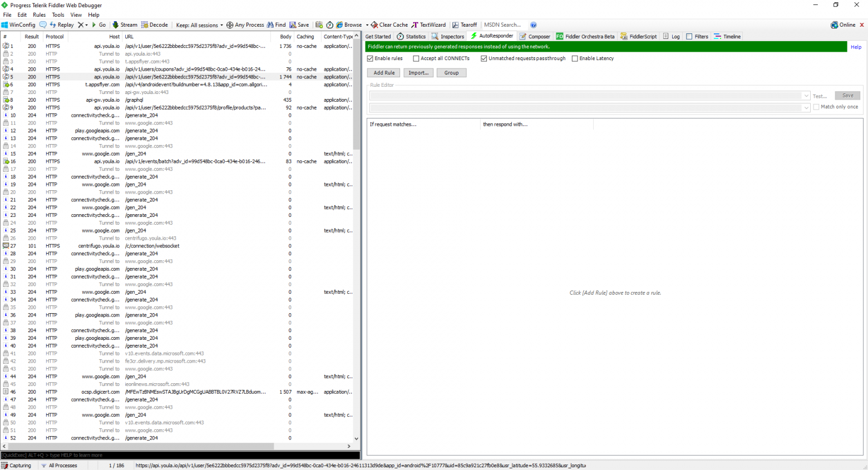Toggle the Match only once checkbox
The height and width of the screenshot is (470, 868).
coord(816,107)
